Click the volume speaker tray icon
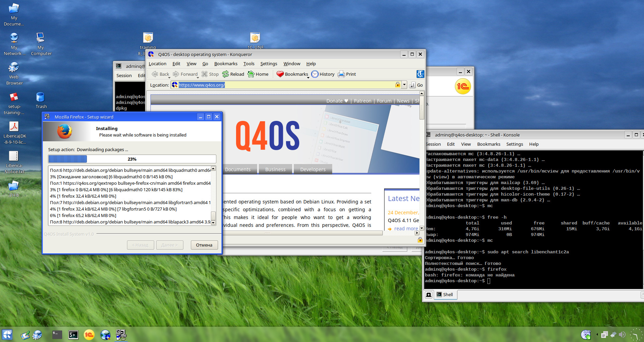Screen dimensions: 644x342 [x=622, y=335]
